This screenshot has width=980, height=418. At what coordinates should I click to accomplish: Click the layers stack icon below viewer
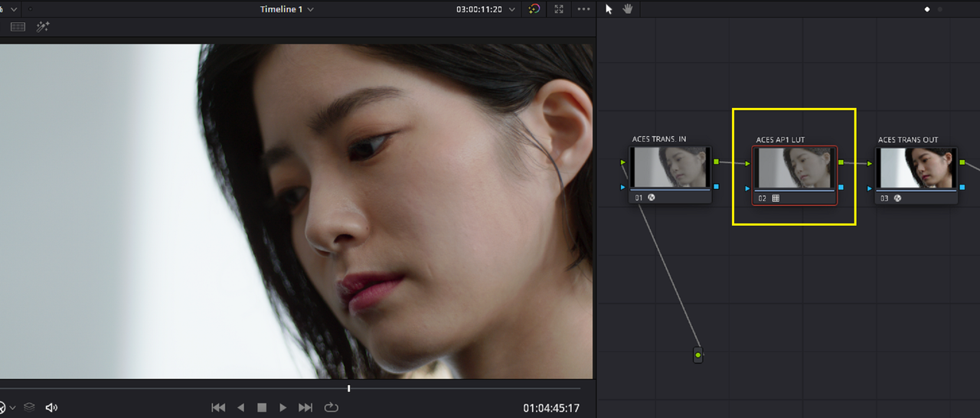[29, 408]
